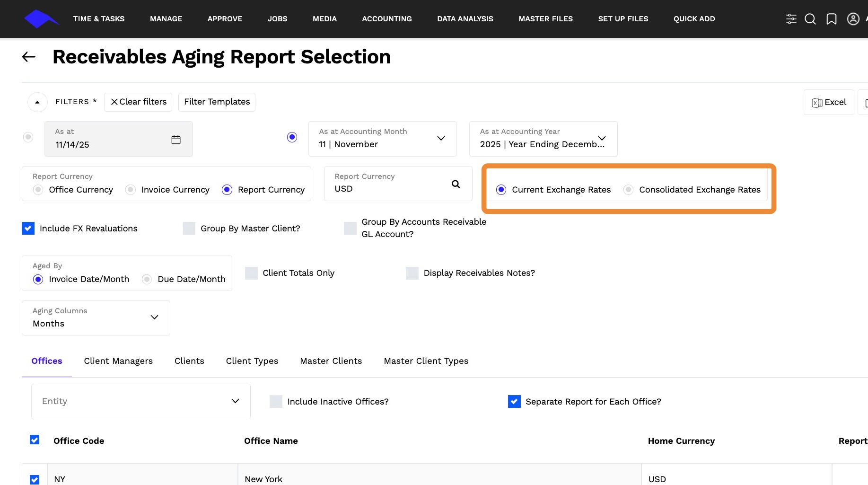Viewport: 868px width, 485px height.
Task: Select Consolidated Exchange Rates radio button
Action: click(x=628, y=190)
